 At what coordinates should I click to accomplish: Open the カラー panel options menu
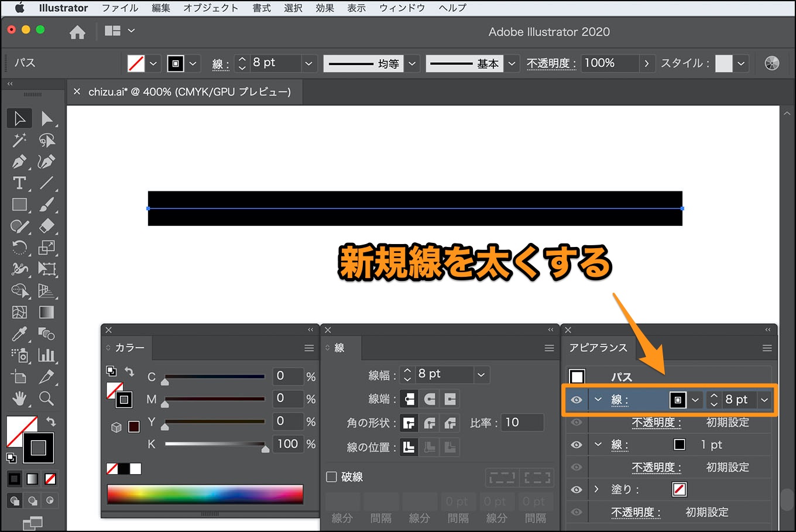[x=309, y=348]
